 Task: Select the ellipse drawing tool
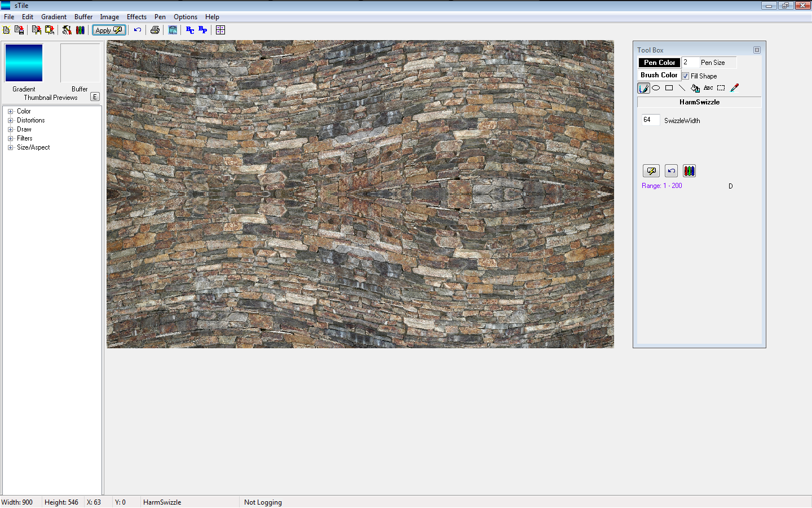[x=656, y=88]
